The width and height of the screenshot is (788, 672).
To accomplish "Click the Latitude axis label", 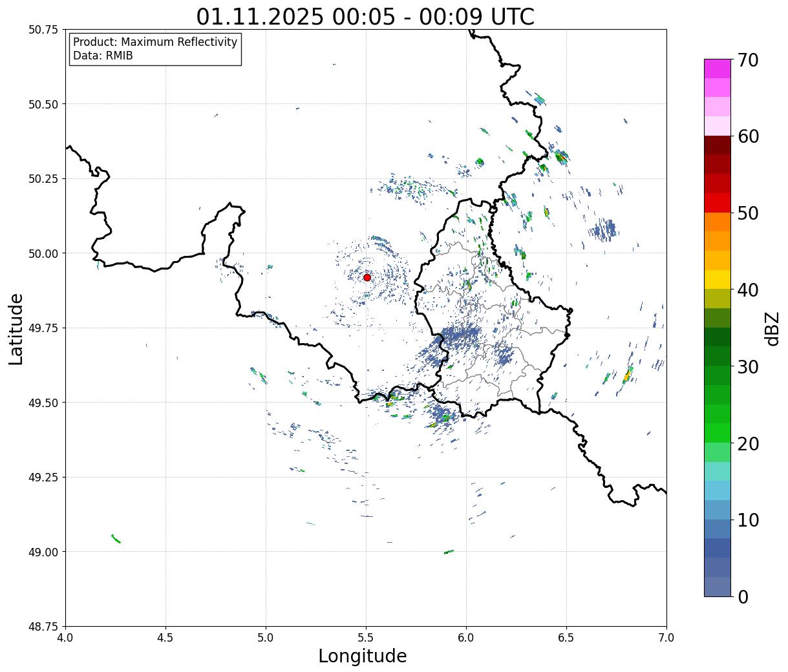I will 16,329.
